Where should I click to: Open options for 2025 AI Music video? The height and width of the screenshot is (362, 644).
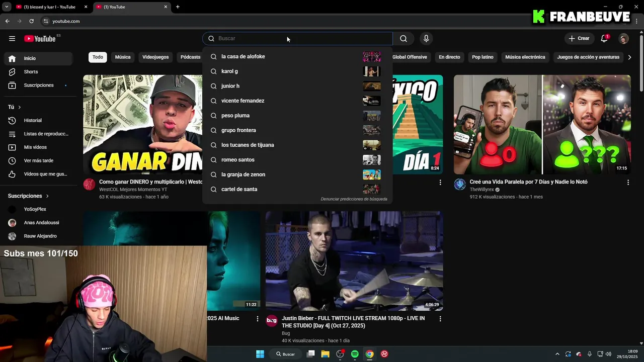tap(258, 319)
